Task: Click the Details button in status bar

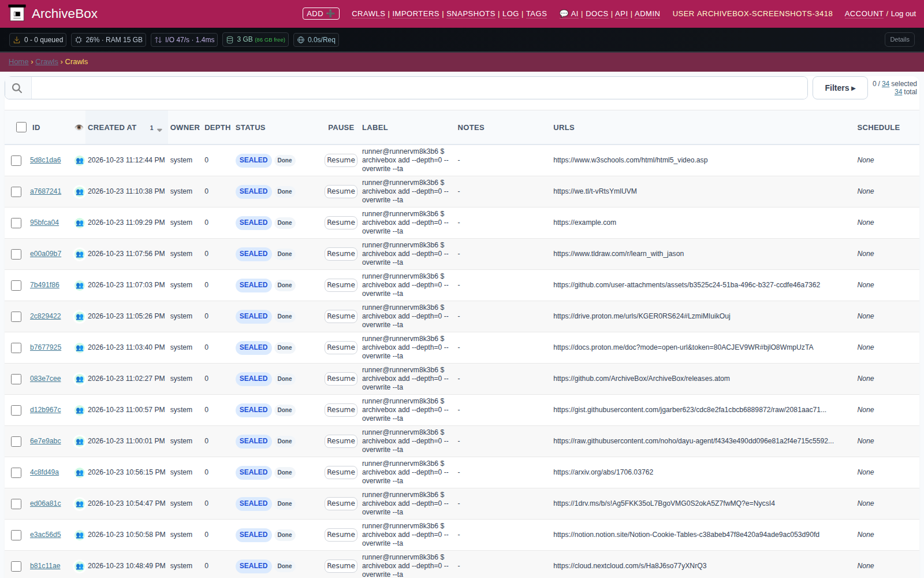Action: [900, 40]
